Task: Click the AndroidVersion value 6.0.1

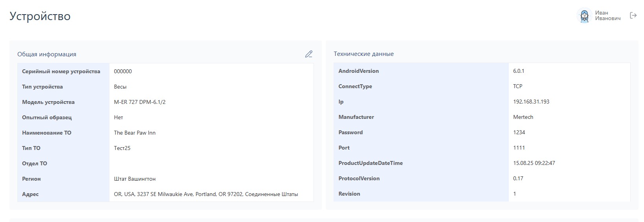Action: 518,71
